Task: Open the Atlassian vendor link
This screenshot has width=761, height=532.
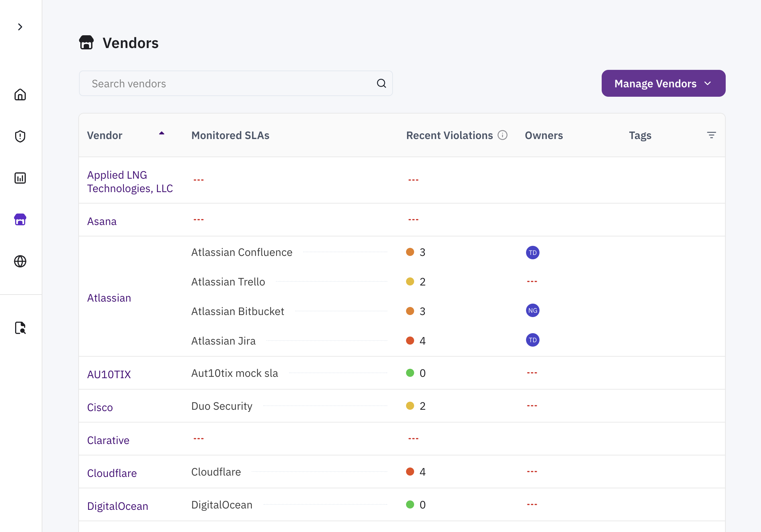Action: [x=109, y=298]
